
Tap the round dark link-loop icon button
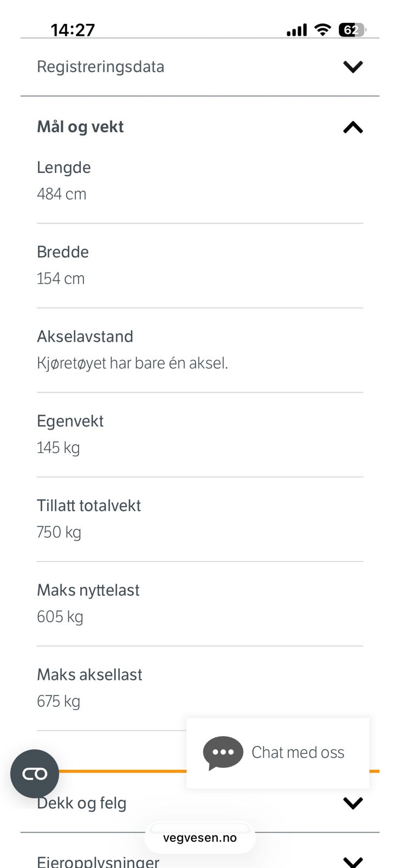[35, 774]
